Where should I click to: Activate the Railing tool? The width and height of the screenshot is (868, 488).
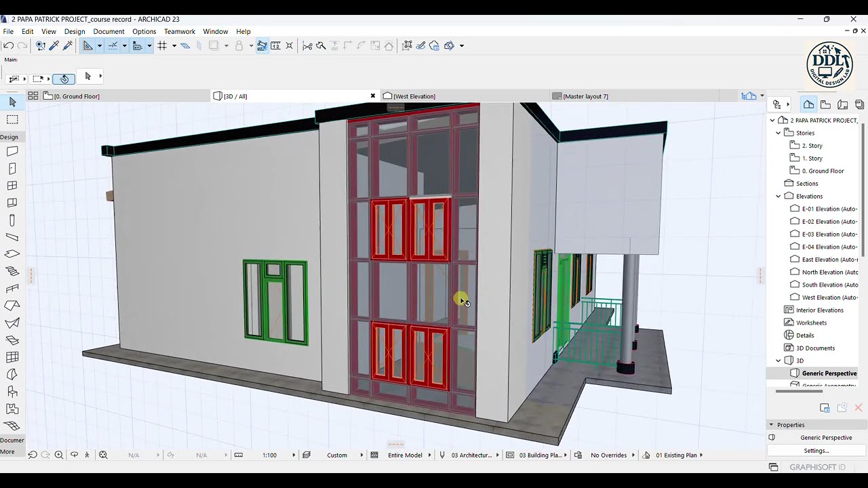tap(12, 289)
